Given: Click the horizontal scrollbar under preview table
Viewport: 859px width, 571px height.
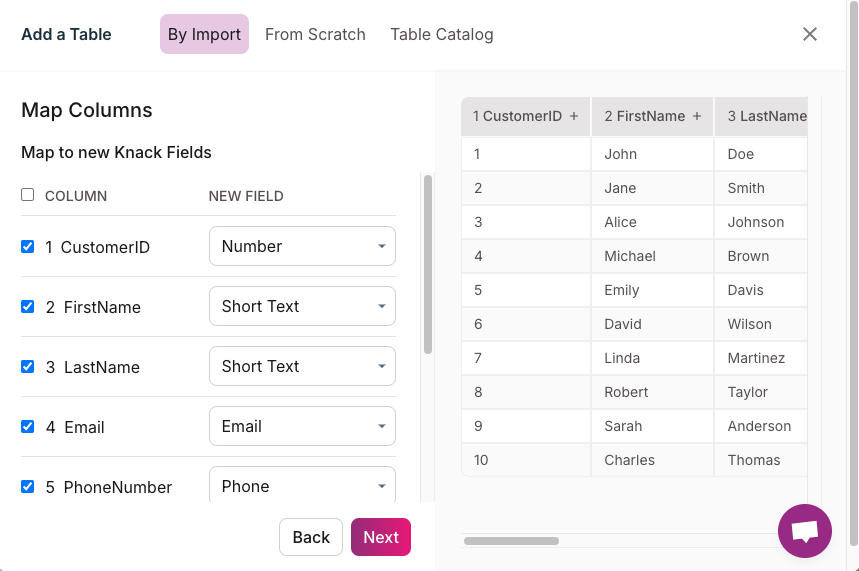Looking at the screenshot, I should point(511,541).
